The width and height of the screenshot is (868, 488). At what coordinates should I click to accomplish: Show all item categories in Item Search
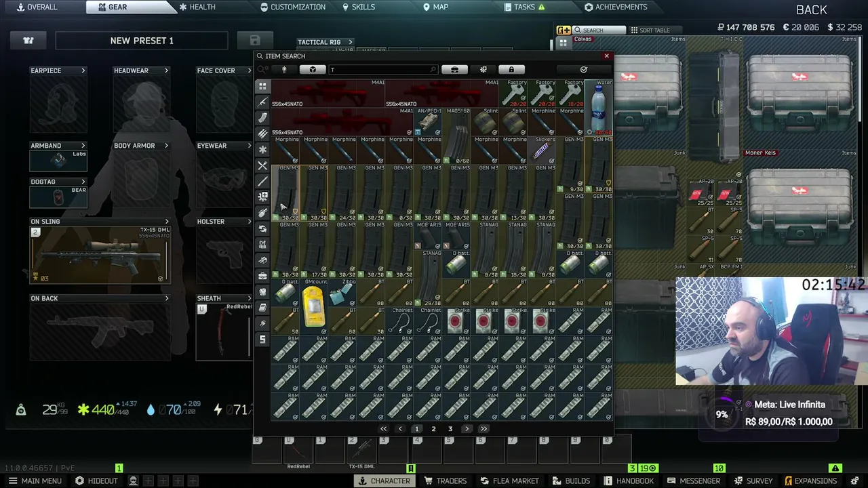[x=262, y=86]
